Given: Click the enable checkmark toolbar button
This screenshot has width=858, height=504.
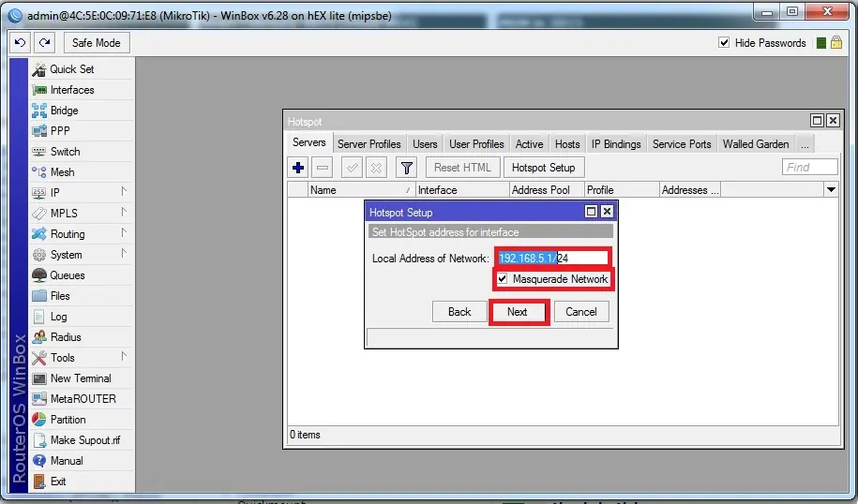Looking at the screenshot, I should click(x=352, y=168).
